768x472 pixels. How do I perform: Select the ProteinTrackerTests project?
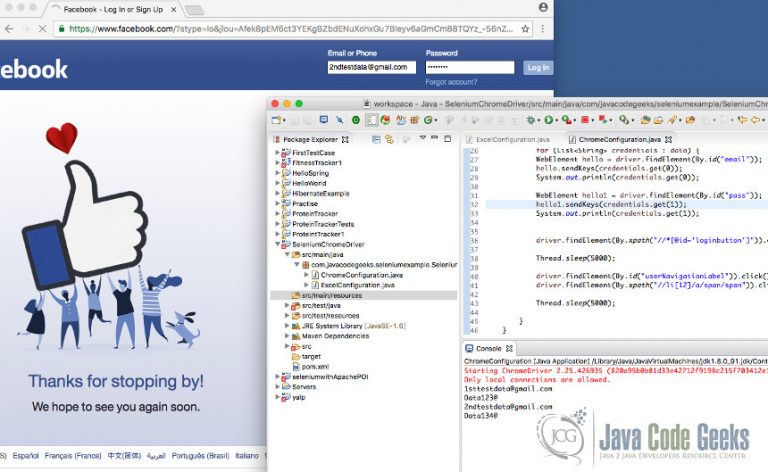click(323, 224)
